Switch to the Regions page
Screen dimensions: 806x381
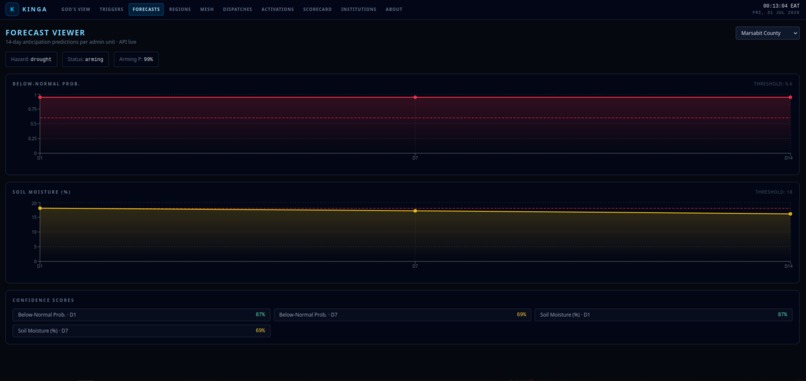[x=180, y=9]
